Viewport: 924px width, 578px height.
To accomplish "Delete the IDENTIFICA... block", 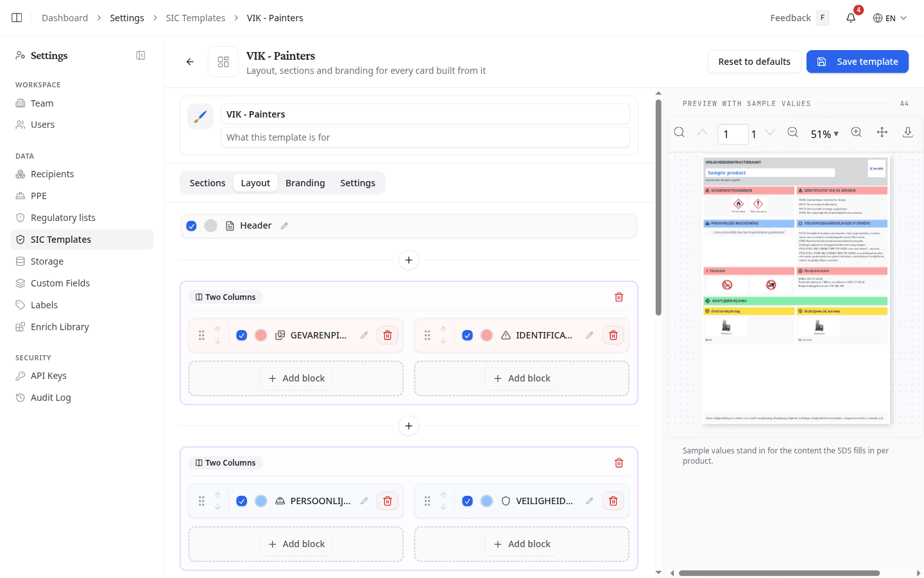I will click(613, 335).
